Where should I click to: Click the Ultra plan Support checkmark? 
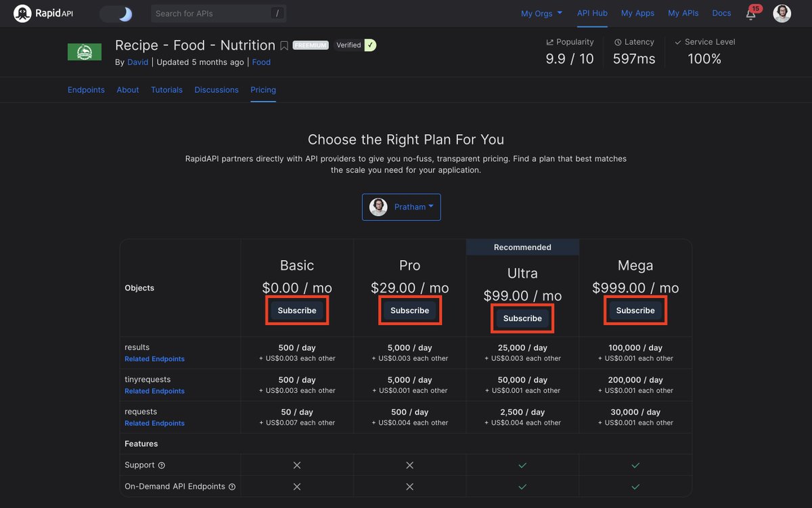click(x=522, y=465)
